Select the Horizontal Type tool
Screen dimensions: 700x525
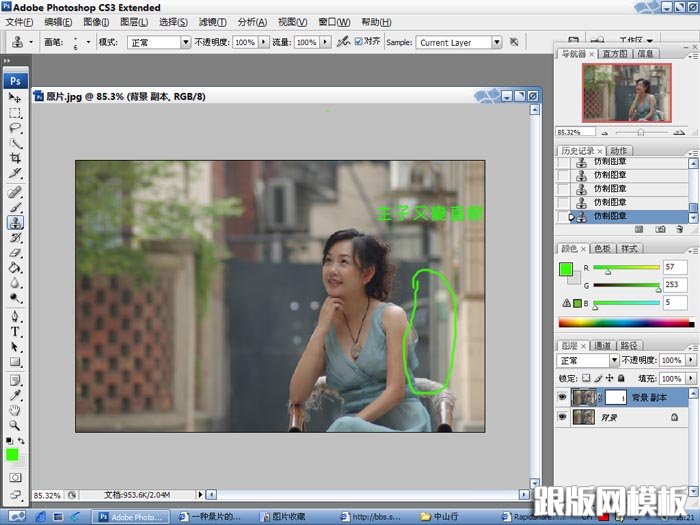click(15, 331)
